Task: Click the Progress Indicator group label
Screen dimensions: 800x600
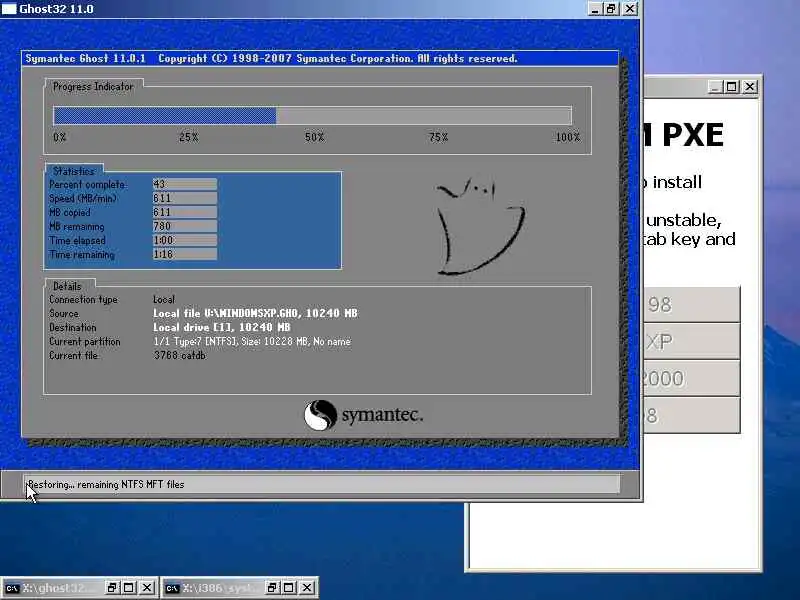Action: pos(93,87)
